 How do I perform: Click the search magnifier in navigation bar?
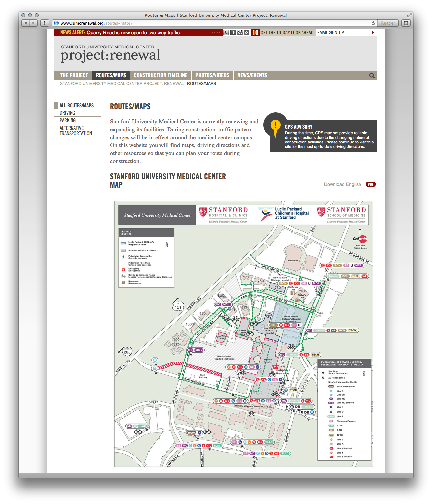pyautogui.click(x=372, y=76)
